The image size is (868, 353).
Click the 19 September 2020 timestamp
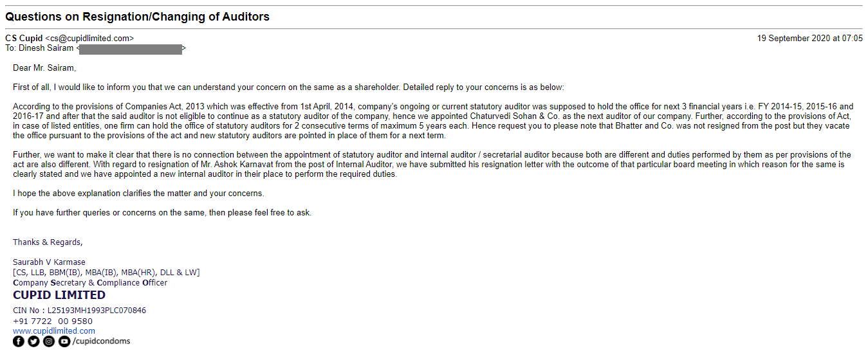[x=809, y=39]
